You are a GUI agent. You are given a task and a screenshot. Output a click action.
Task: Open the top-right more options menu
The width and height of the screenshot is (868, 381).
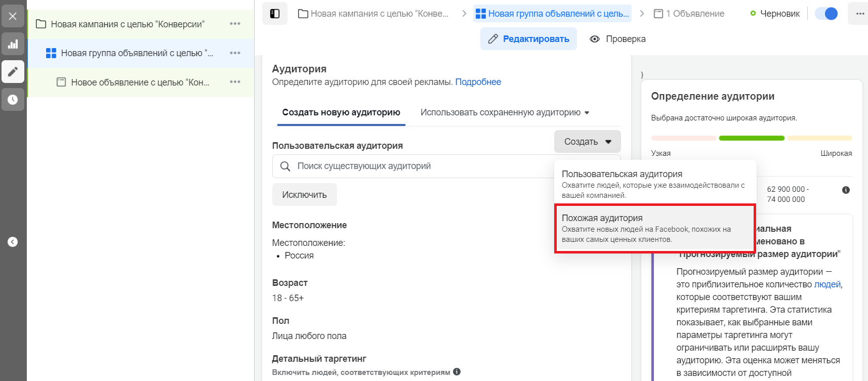tap(860, 14)
